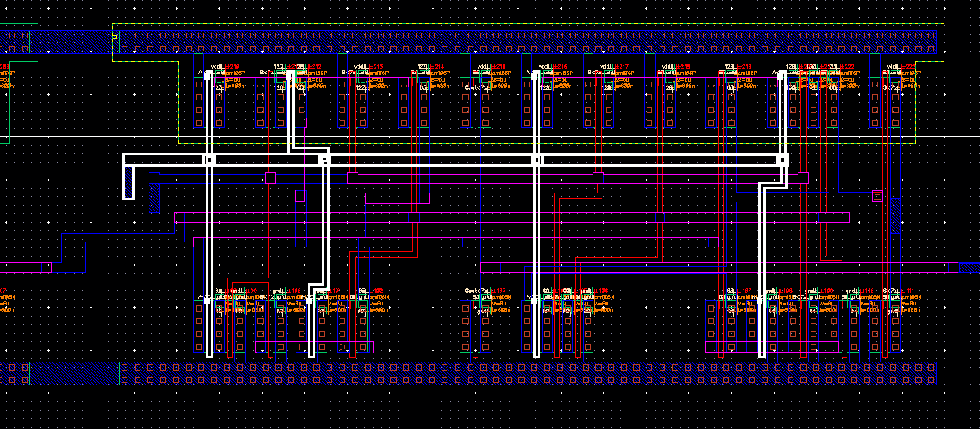The image size is (980, 429).
Task: Select the double-outlined magenta via near label 222
Action: 878,196
